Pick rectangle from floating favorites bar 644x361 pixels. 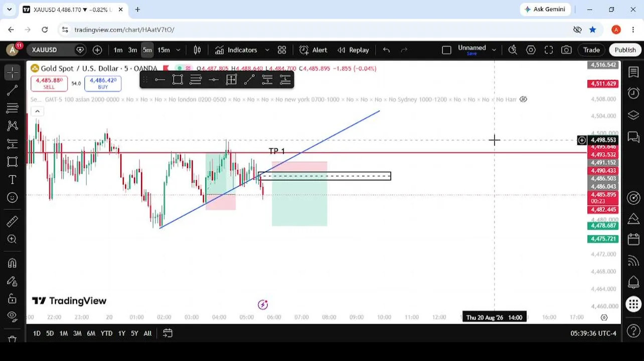[x=178, y=80]
